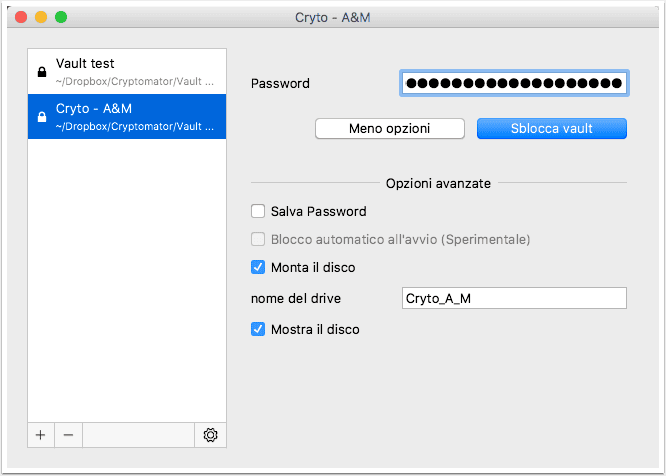Click the Mostra il disco label

click(x=315, y=330)
